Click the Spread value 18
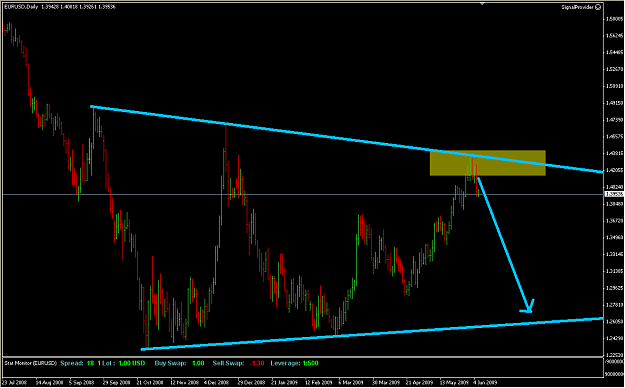 pyautogui.click(x=91, y=363)
